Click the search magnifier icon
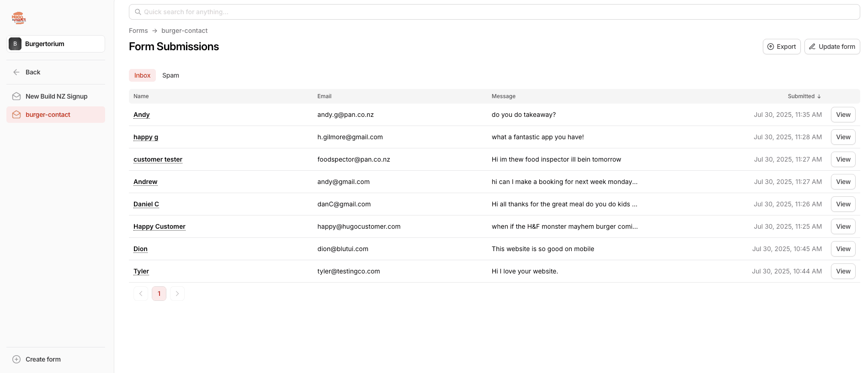 [138, 12]
